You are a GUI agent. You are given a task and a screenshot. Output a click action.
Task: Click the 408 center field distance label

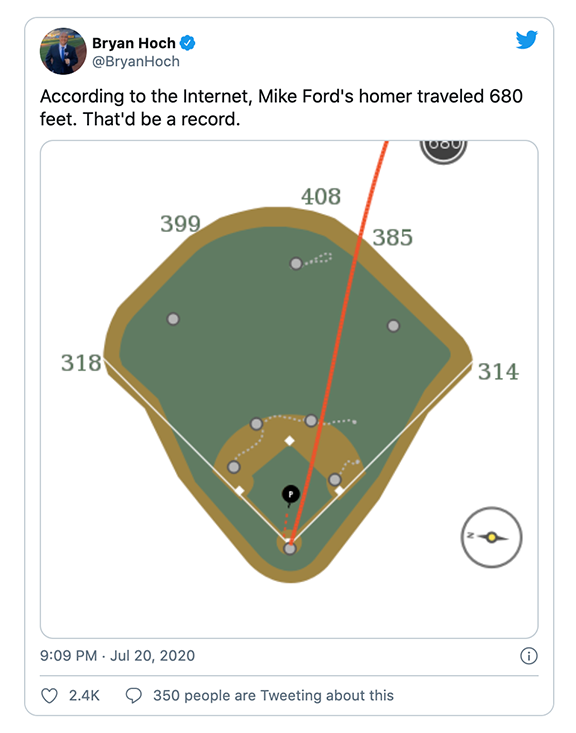(321, 196)
